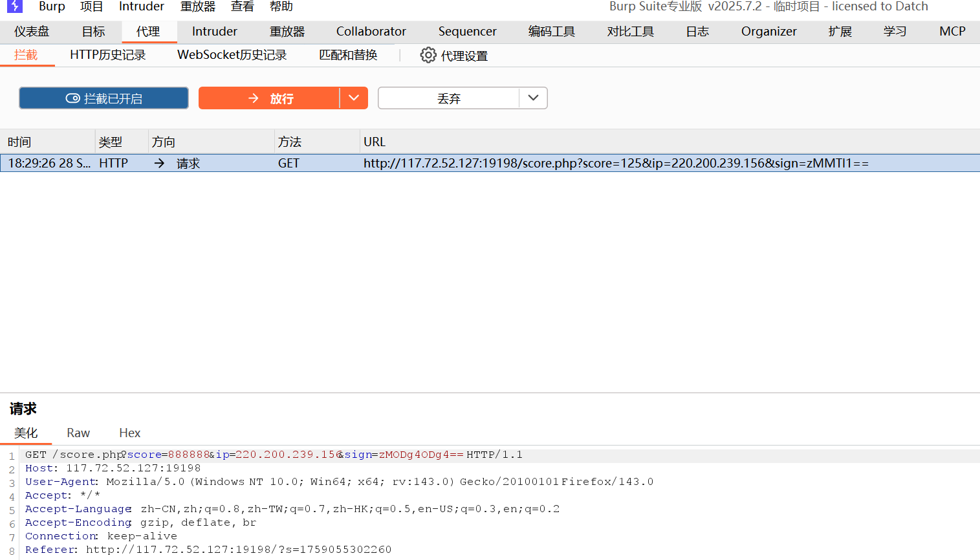Click the Burp Suite logo icon
Screen dimensions: 980x560
14,6
